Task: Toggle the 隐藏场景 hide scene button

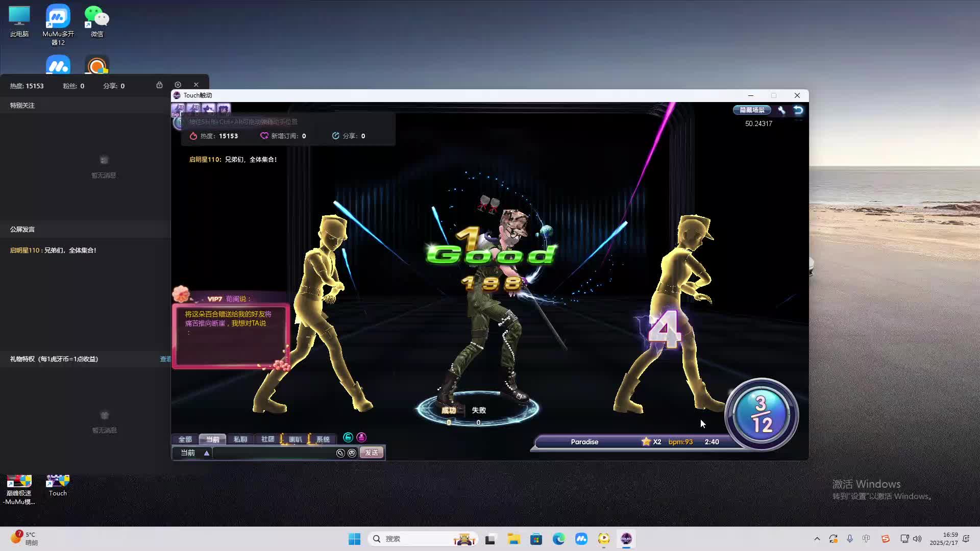Action: click(x=752, y=110)
